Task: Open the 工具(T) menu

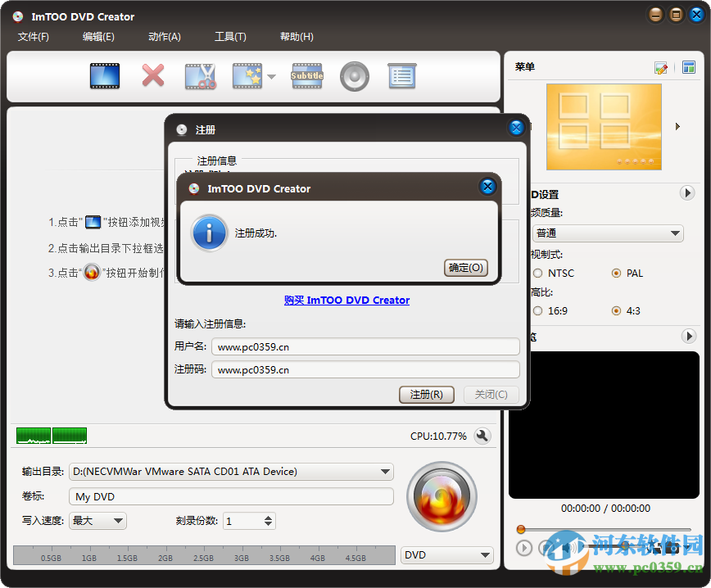Action: [x=229, y=36]
